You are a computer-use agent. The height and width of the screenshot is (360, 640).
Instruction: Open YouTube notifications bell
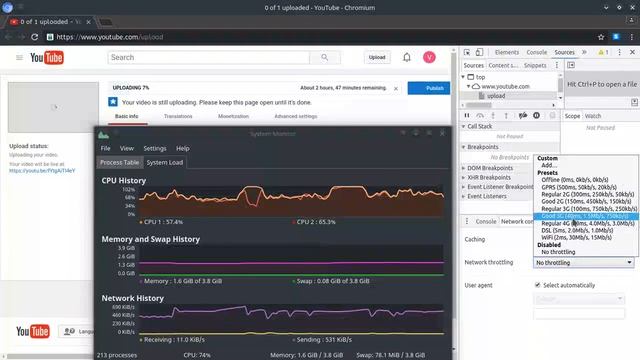[x=407, y=58]
